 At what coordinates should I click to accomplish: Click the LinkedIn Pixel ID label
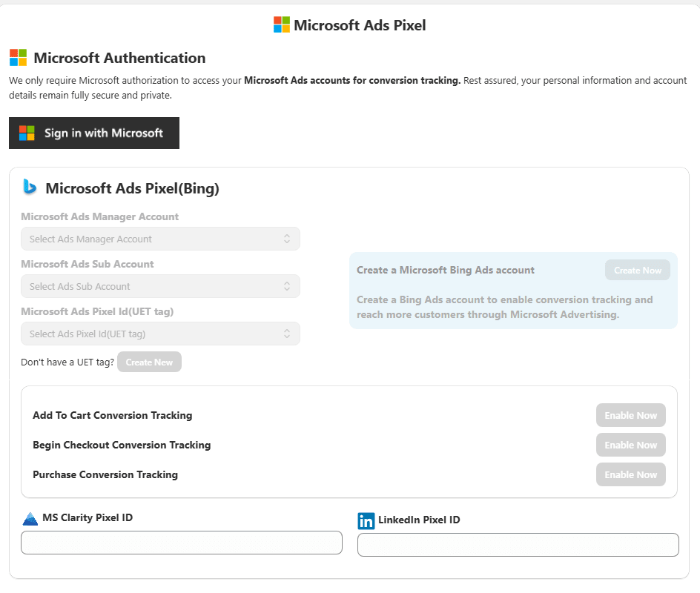click(419, 520)
